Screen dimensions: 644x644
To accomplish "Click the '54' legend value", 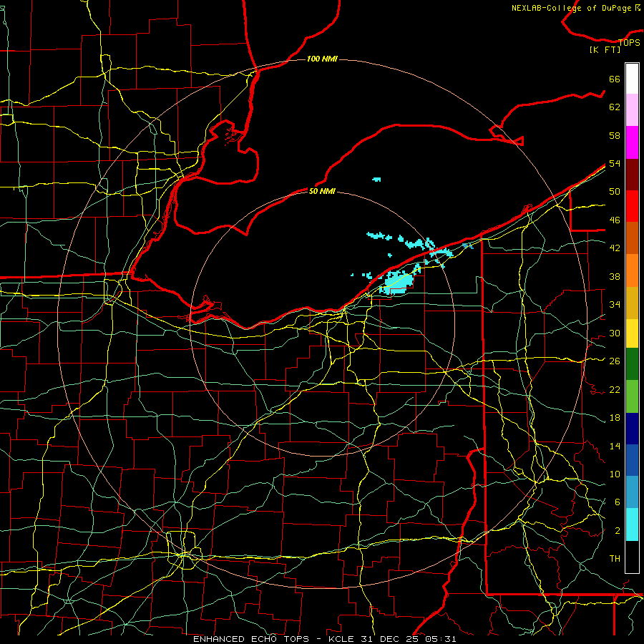I will tap(615, 163).
